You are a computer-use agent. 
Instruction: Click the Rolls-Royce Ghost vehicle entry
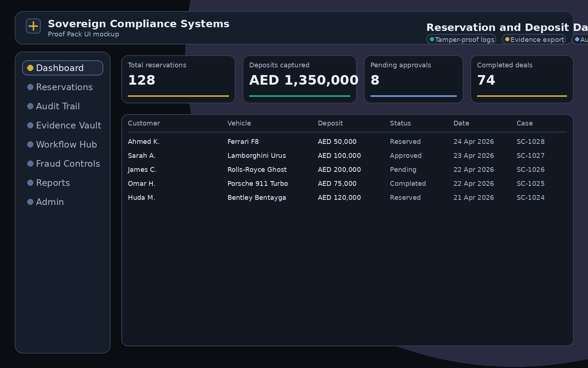click(257, 170)
